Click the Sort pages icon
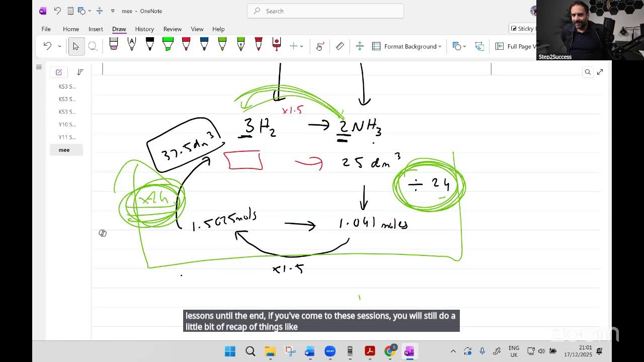Image resolution: width=644 pixels, height=362 pixels. (80, 72)
